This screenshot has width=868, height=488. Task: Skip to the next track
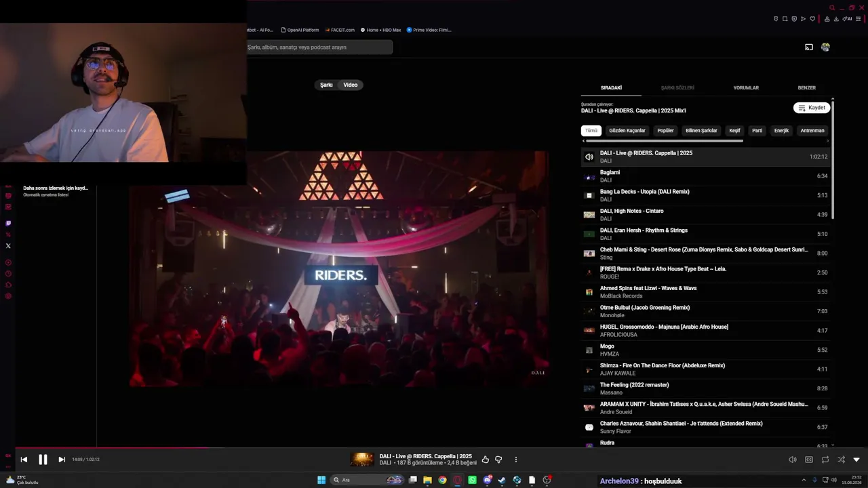62,460
